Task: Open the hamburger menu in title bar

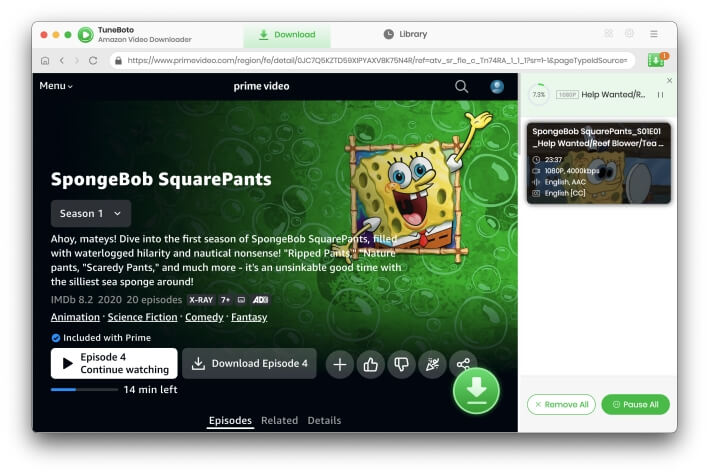Action: (x=654, y=34)
